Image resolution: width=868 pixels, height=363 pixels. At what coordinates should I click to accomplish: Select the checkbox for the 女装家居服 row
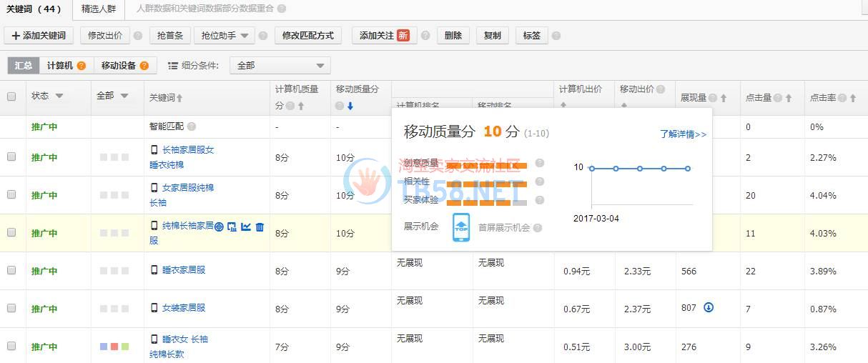[11, 308]
